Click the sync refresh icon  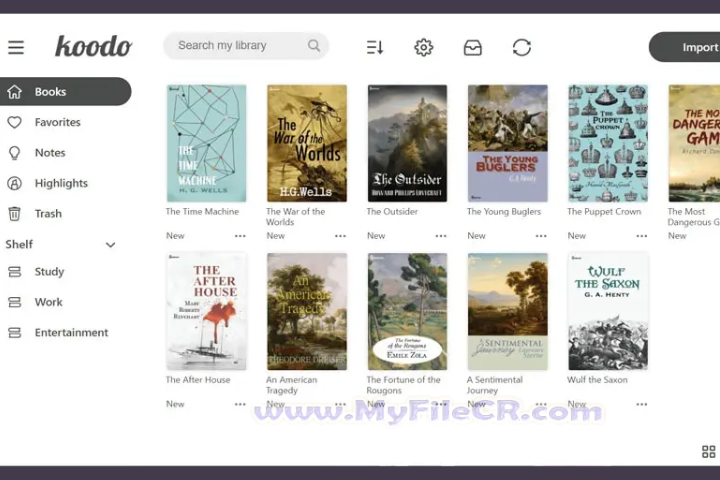[x=522, y=47]
